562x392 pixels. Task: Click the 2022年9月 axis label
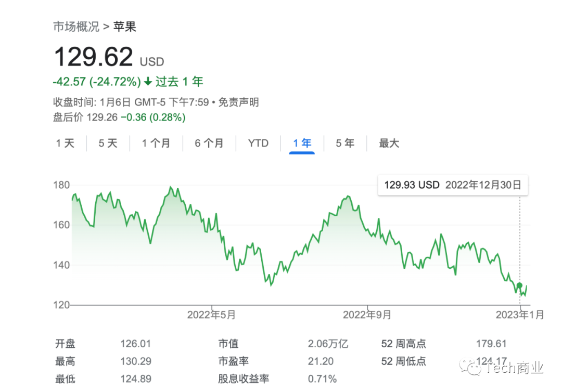(x=367, y=315)
